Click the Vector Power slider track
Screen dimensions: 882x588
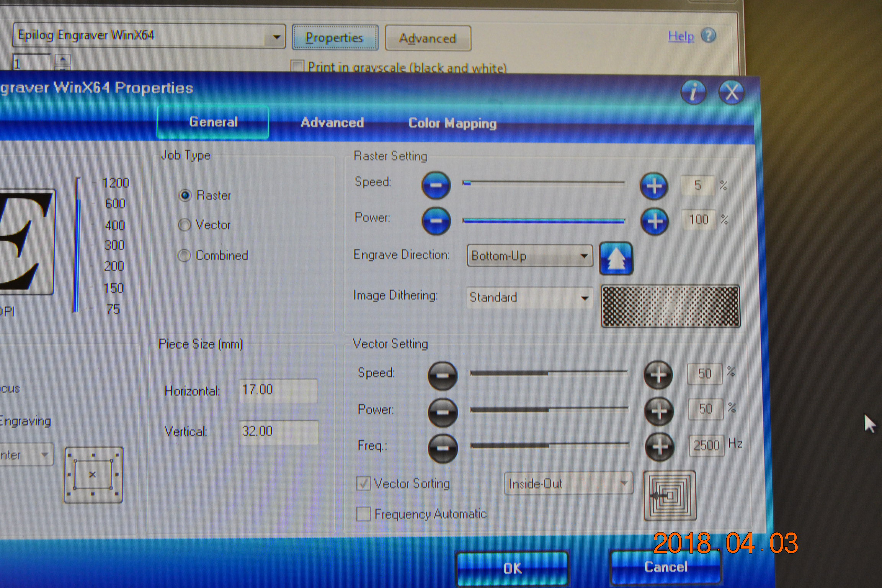549,409
